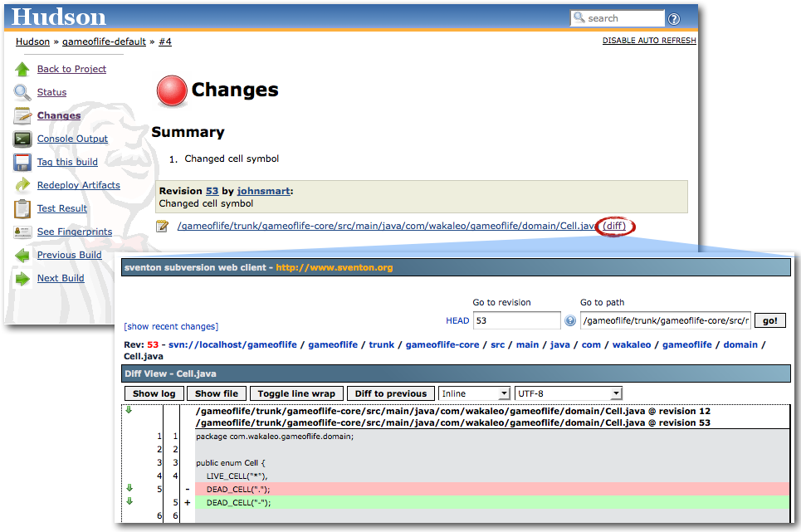Click Toggle line wrap button
Image resolution: width=801 pixels, height=532 pixels.
click(x=296, y=393)
